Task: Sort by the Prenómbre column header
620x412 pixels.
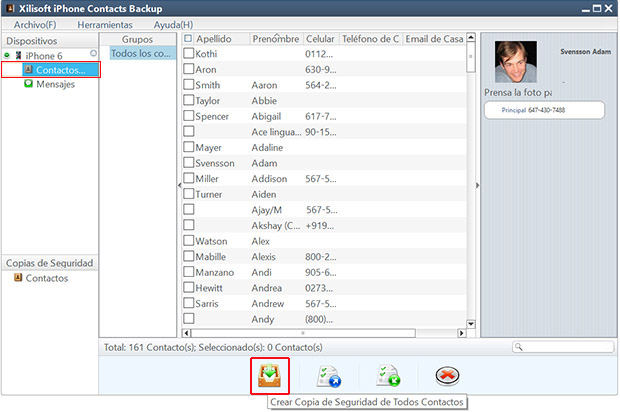Action: (x=276, y=39)
